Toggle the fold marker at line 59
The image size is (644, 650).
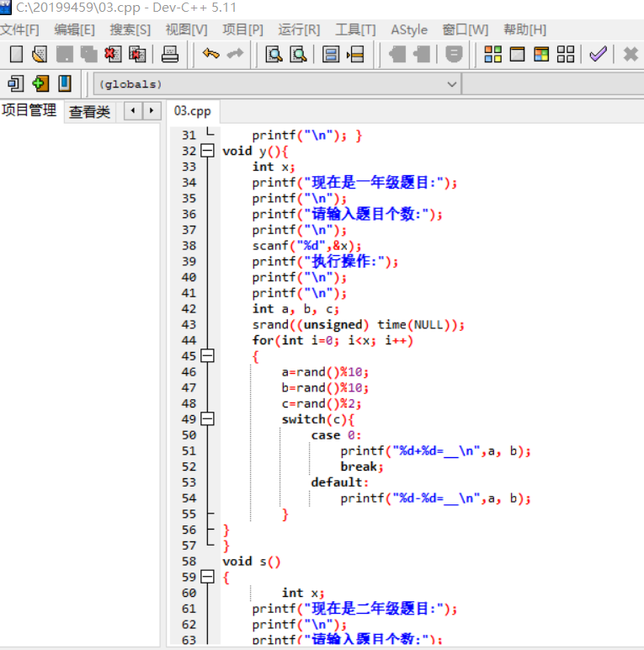point(207,578)
